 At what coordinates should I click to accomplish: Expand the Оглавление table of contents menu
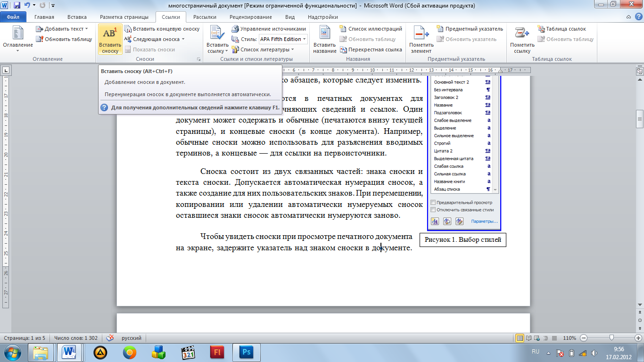coord(18,40)
